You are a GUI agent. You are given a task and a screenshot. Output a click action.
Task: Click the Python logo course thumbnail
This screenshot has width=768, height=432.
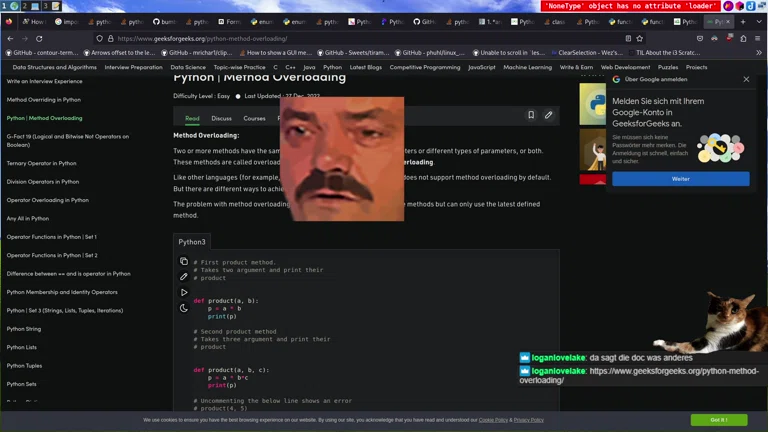tap(593, 104)
